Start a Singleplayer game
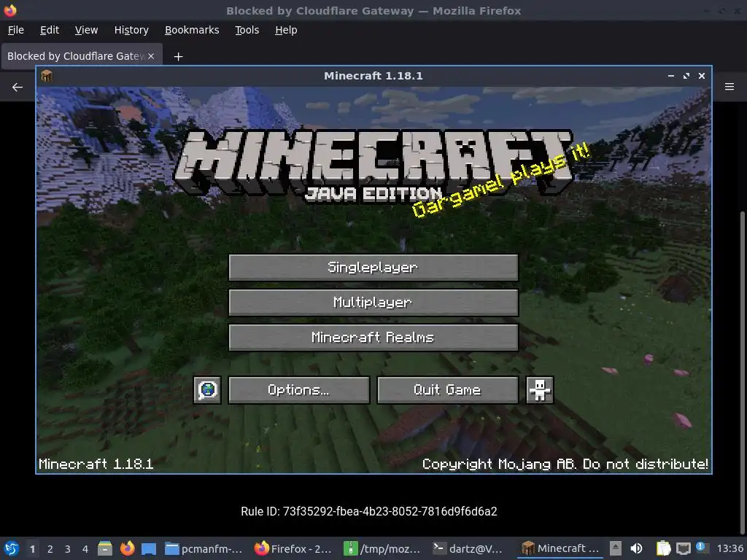Screen dimensions: 747x560 pyautogui.click(x=373, y=267)
